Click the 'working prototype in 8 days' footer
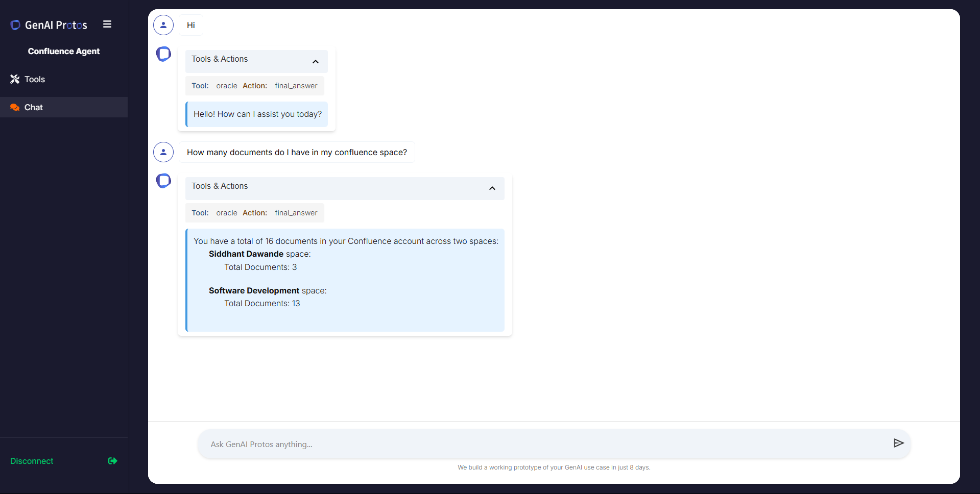The width and height of the screenshot is (980, 494). click(x=554, y=467)
